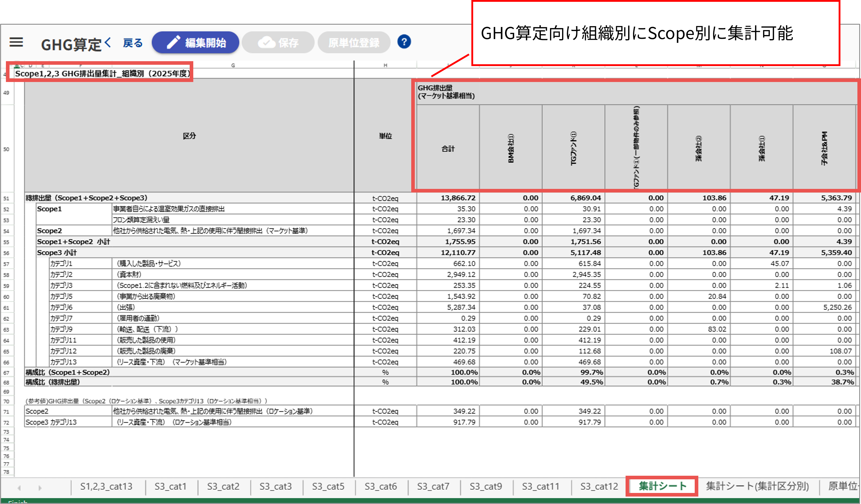The height and width of the screenshot is (504, 861).
Task: Select the S3_cat9 sheet tab
Action: (486, 486)
